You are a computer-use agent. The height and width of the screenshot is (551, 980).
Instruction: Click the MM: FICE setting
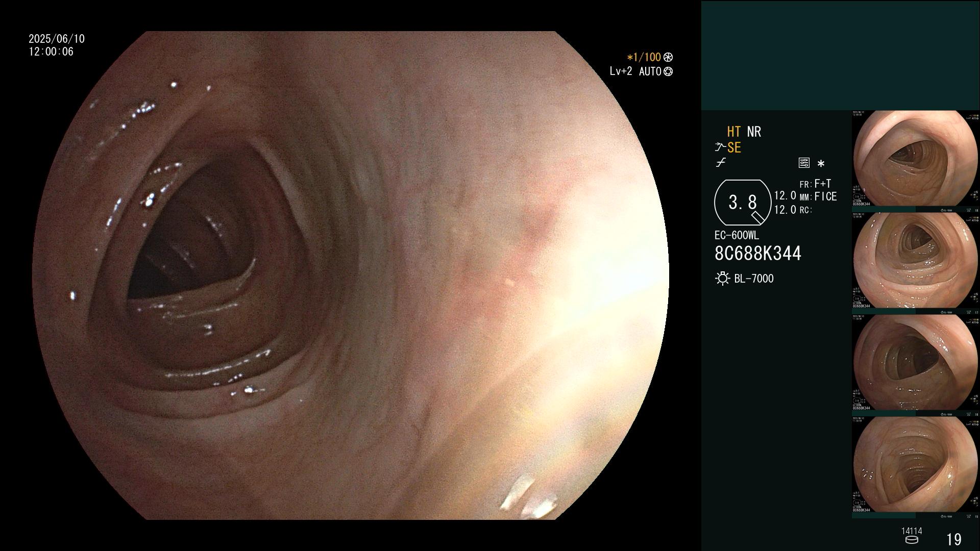818,196
